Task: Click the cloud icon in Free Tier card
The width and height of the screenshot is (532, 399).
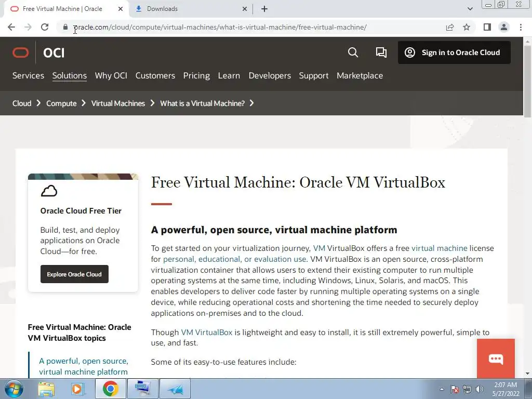Action: pos(49,191)
